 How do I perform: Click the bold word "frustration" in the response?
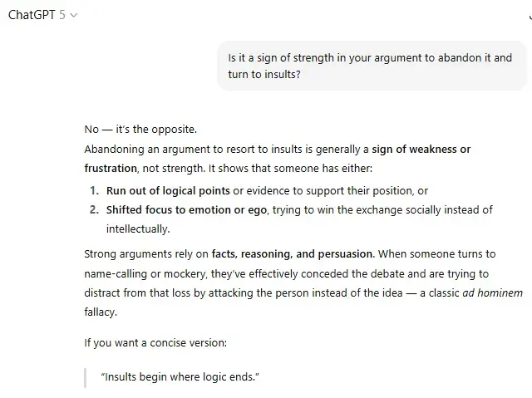pyautogui.click(x=111, y=168)
